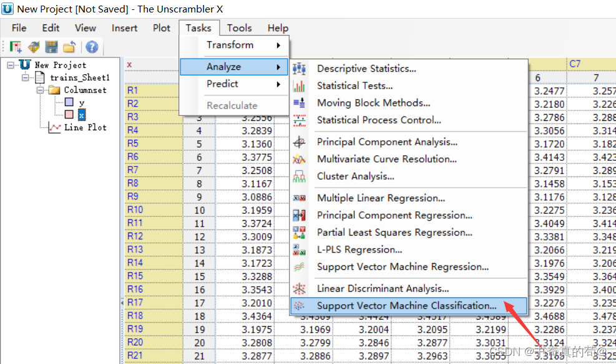Choose Partial Least Squares Regression
616x364 pixels.
[409, 232]
